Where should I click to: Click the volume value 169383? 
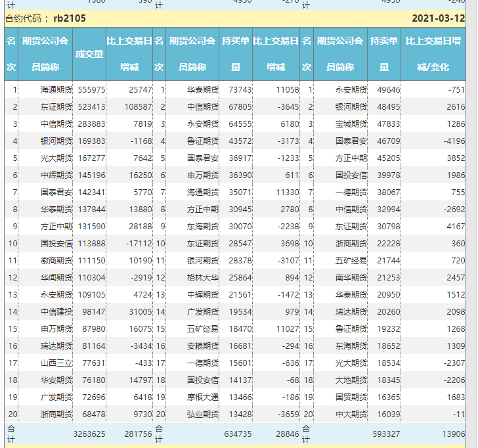[x=91, y=141]
